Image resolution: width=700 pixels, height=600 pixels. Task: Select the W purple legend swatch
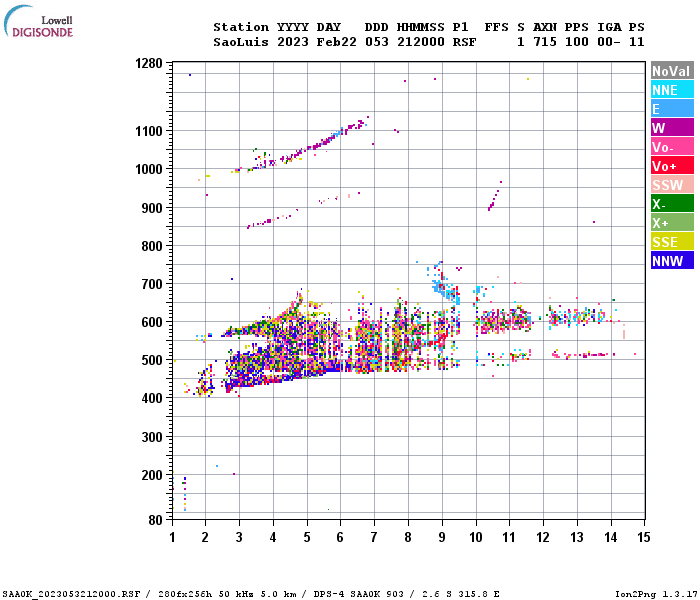tap(672, 128)
